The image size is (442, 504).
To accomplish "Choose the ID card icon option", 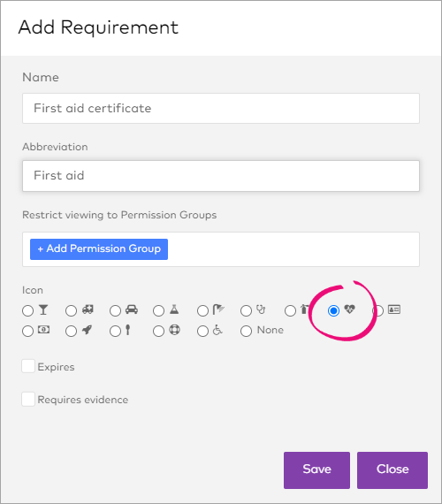I will click(378, 311).
